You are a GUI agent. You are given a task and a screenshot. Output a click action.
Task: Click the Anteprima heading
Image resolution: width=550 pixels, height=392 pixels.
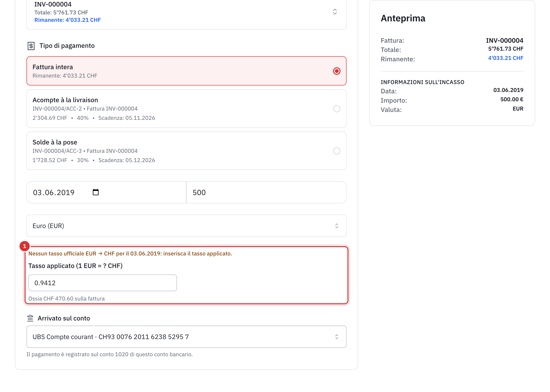tap(403, 18)
